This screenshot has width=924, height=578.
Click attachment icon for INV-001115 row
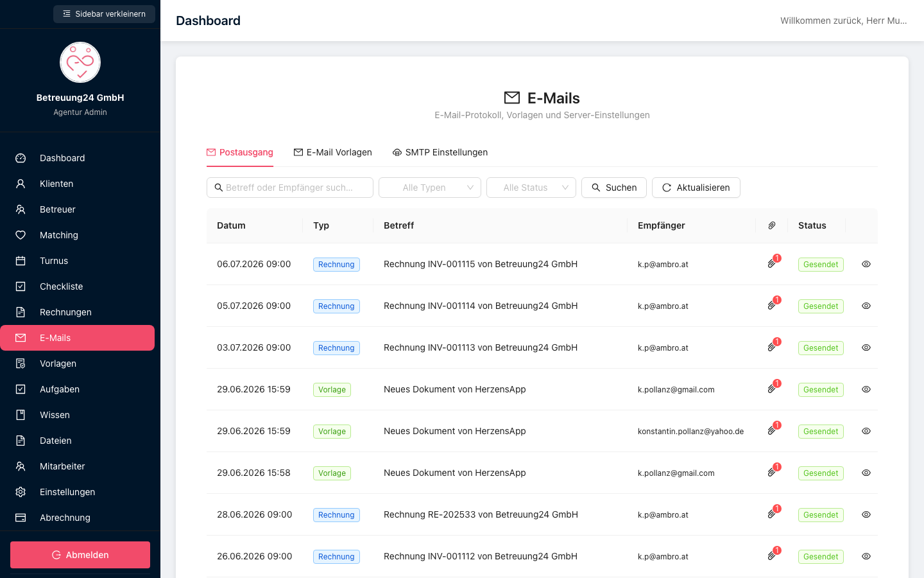tap(772, 263)
